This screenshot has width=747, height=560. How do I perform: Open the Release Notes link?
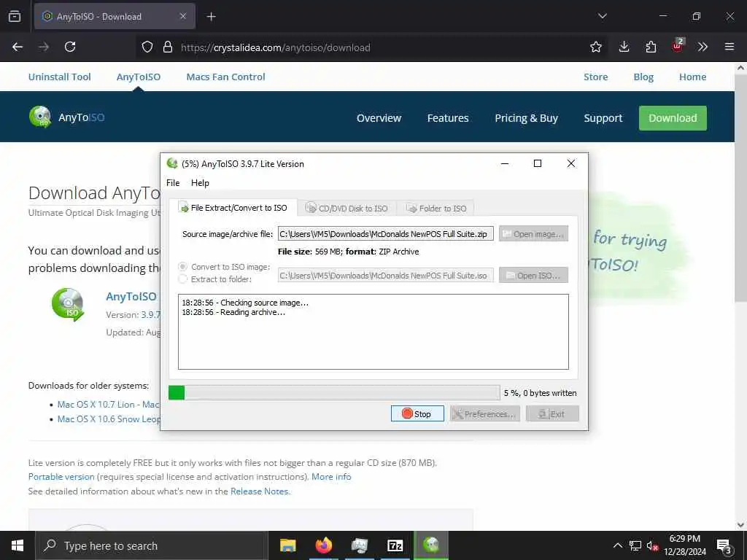pyautogui.click(x=259, y=491)
